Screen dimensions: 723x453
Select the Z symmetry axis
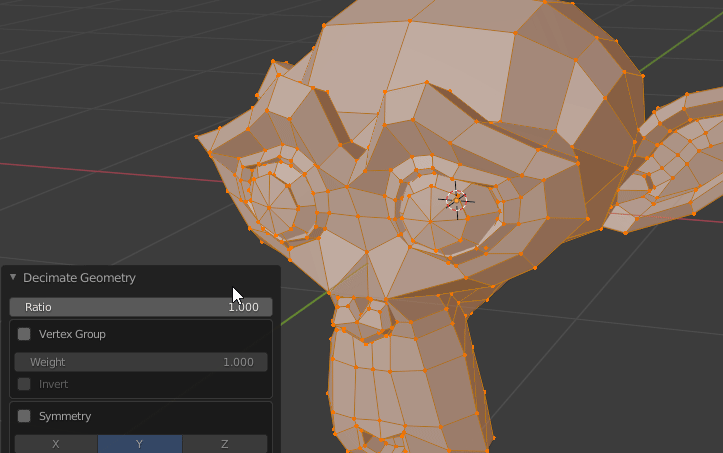click(x=225, y=444)
